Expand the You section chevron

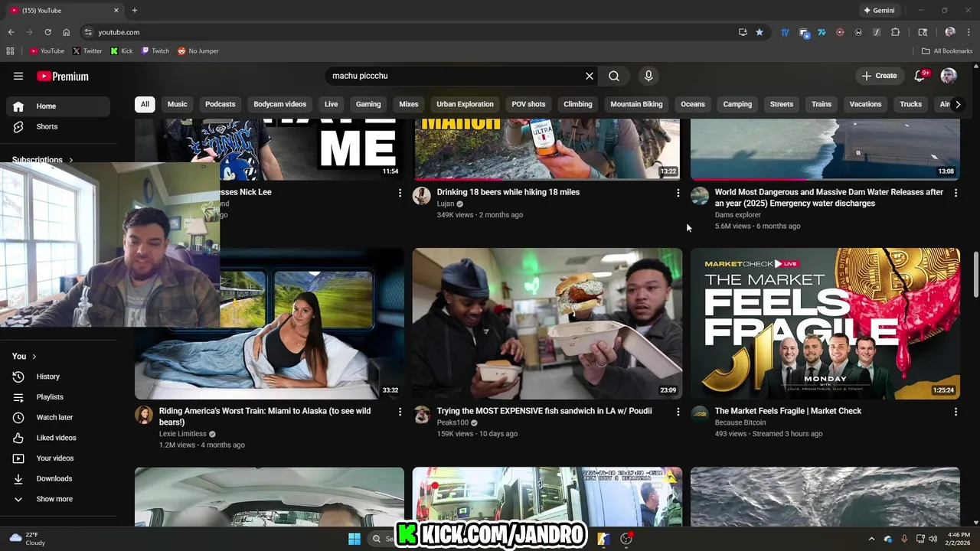(x=34, y=357)
